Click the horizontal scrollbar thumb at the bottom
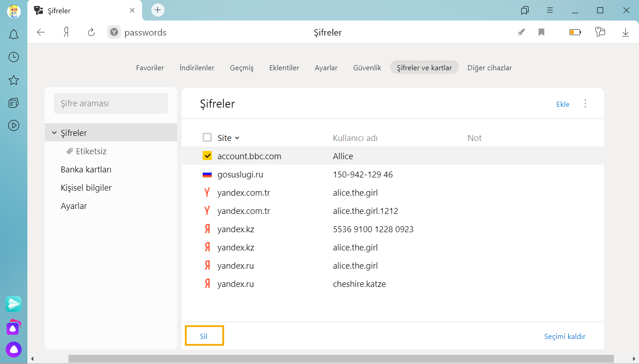The width and height of the screenshot is (639, 364). click(341, 359)
